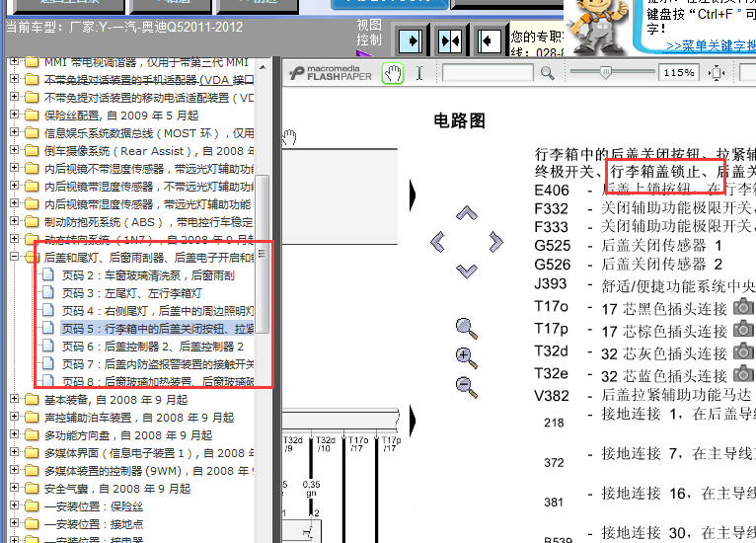
Task: Open 页码 3：左尾灯、左行李箱灯
Action: [132, 293]
